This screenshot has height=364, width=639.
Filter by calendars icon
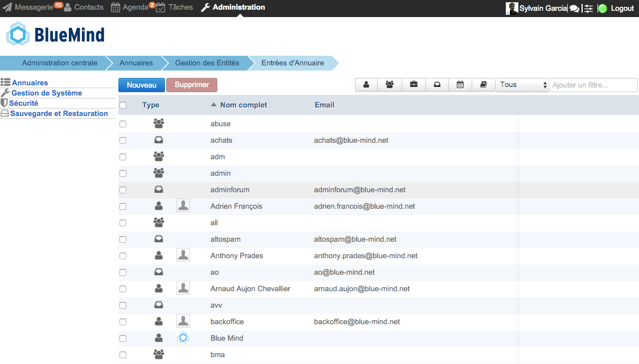[x=460, y=85]
